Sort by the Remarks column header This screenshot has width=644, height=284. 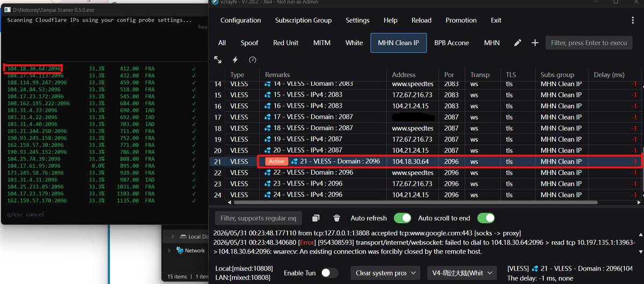pyautogui.click(x=323, y=75)
